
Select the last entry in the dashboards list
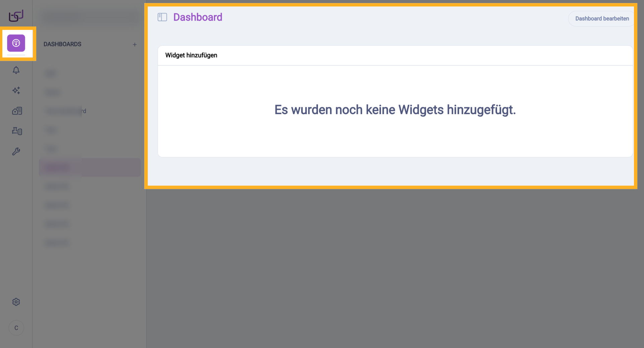click(57, 242)
